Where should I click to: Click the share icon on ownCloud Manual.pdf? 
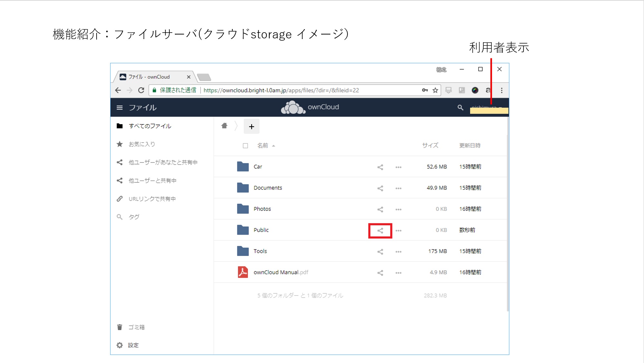pyautogui.click(x=380, y=272)
